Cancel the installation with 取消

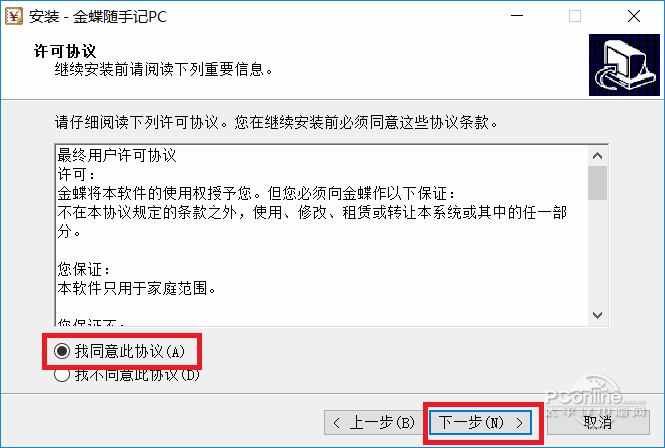[598, 423]
